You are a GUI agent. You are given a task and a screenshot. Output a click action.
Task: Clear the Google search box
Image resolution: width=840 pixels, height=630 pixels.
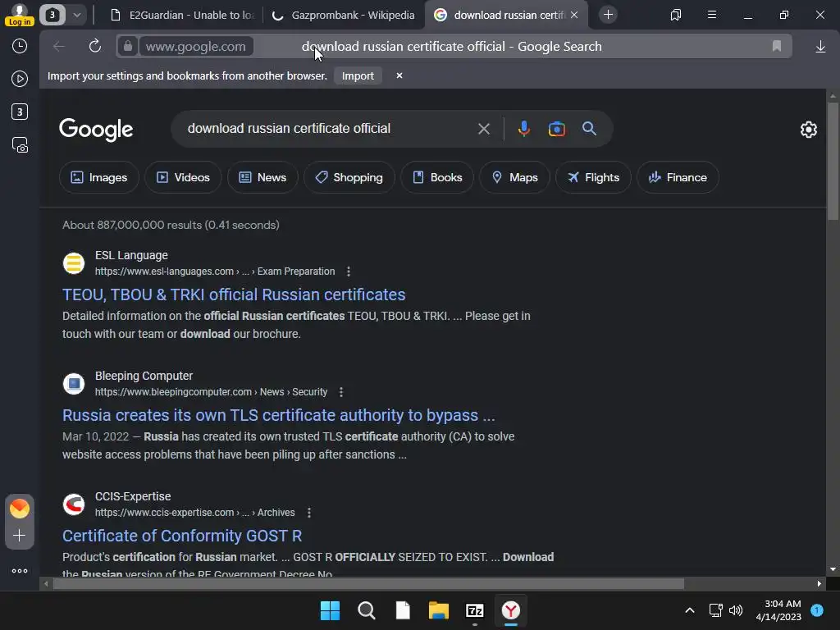(x=484, y=129)
